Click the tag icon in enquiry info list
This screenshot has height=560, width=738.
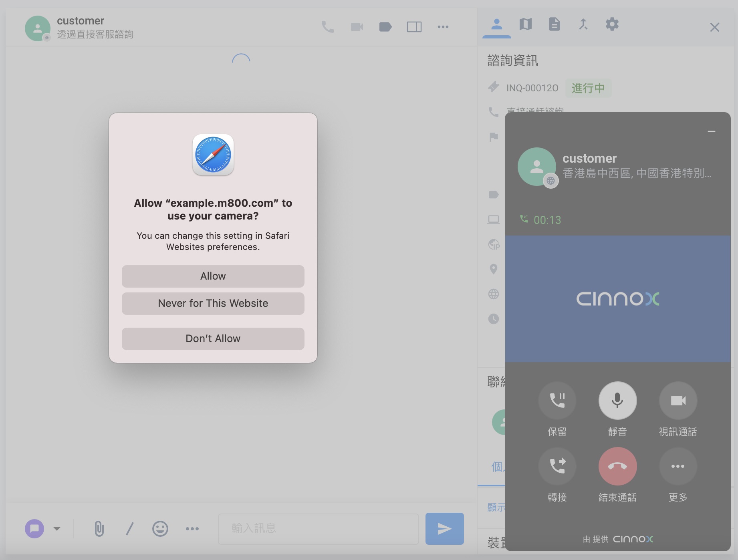pyautogui.click(x=494, y=195)
